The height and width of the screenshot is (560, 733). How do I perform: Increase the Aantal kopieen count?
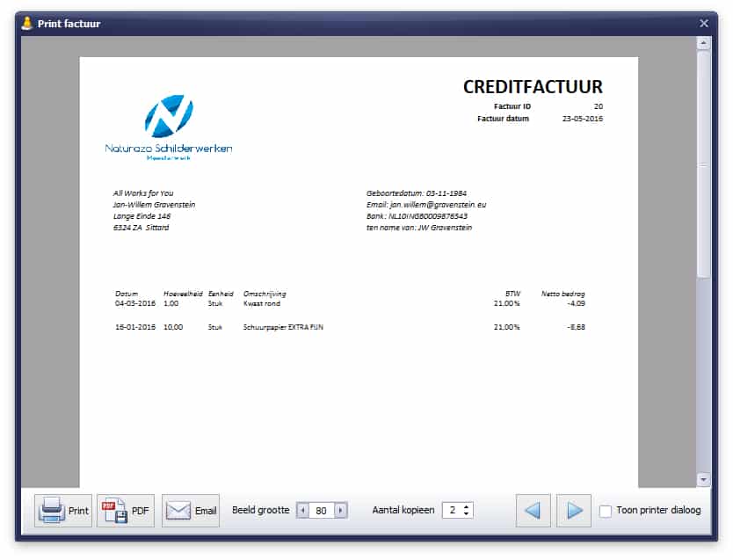tap(466, 505)
